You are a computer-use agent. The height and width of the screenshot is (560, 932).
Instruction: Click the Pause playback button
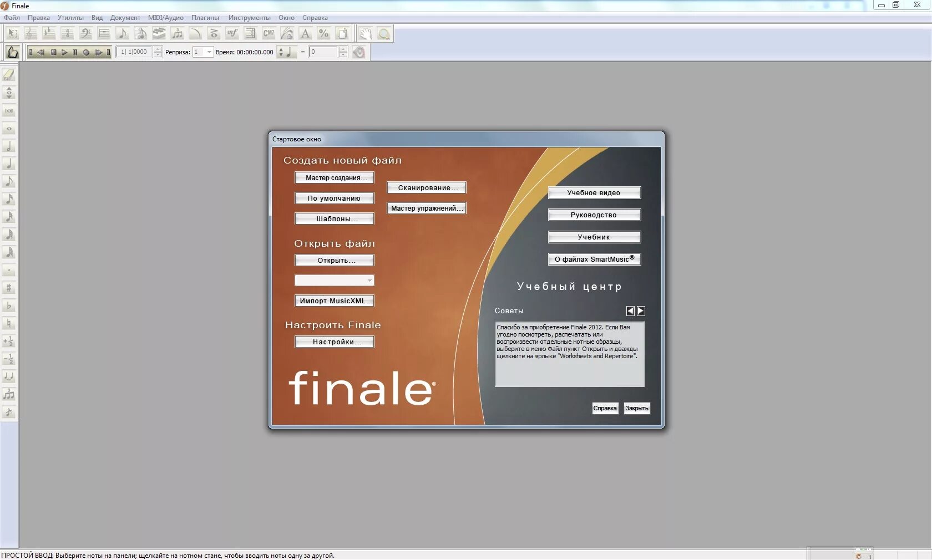[75, 52]
